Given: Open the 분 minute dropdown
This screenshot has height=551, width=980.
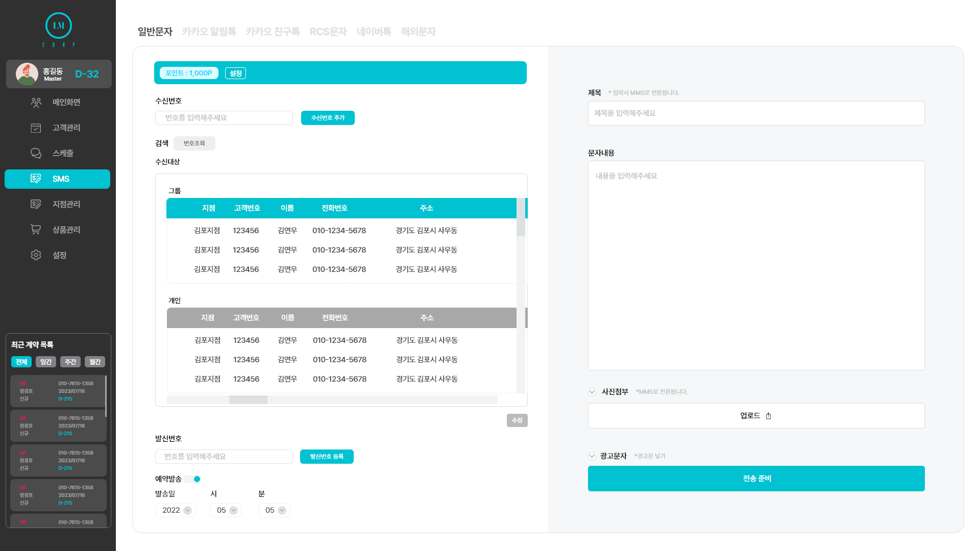Looking at the screenshot, I should tap(274, 510).
